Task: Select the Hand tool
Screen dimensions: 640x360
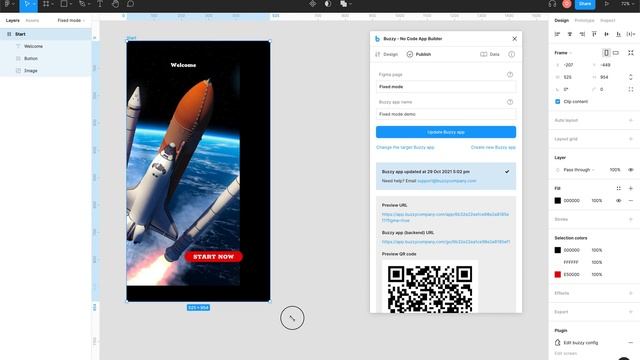Action: click(115, 4)
